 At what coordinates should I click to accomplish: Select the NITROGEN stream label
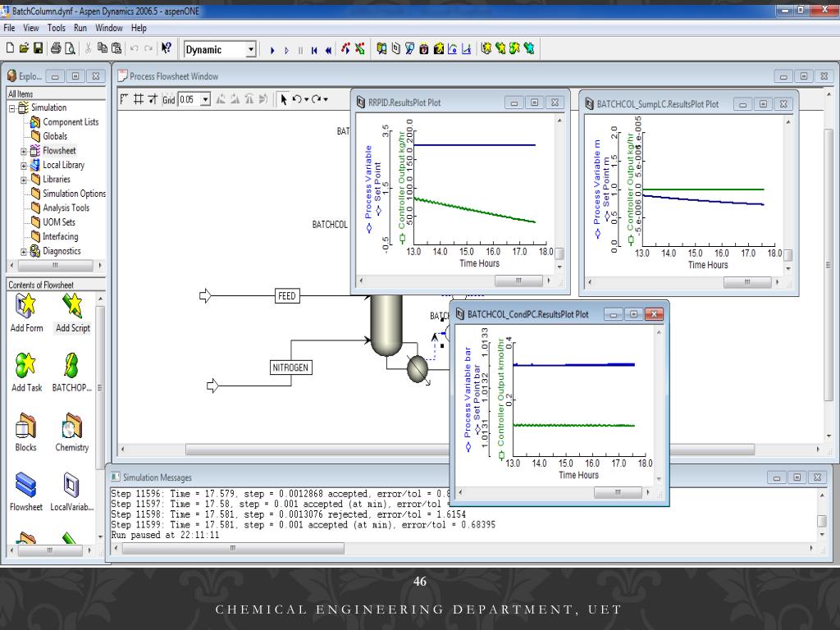pos(290,367)
